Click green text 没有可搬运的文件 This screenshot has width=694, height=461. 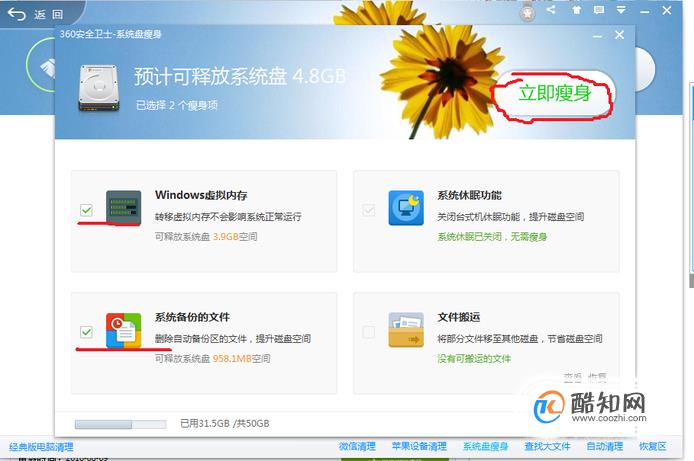[474, 358]
